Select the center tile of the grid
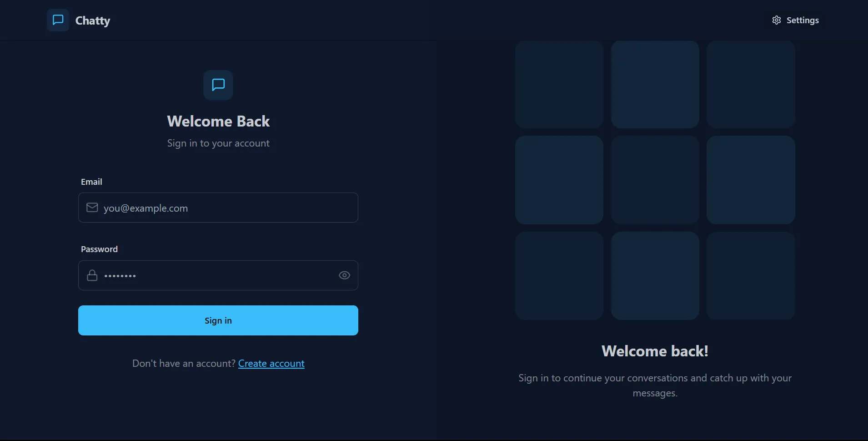868x441 pixels. (655, 180)
